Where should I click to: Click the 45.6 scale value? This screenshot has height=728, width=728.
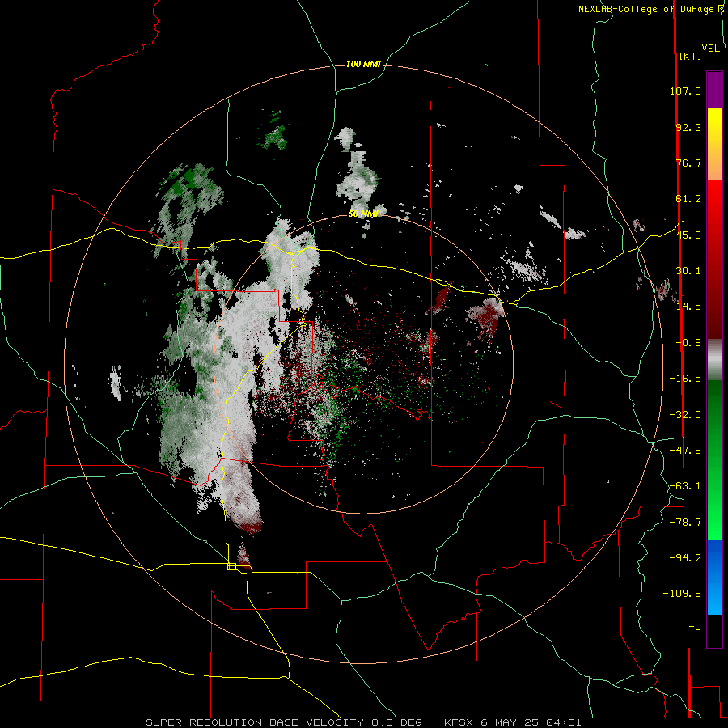(x=688, y=235)
